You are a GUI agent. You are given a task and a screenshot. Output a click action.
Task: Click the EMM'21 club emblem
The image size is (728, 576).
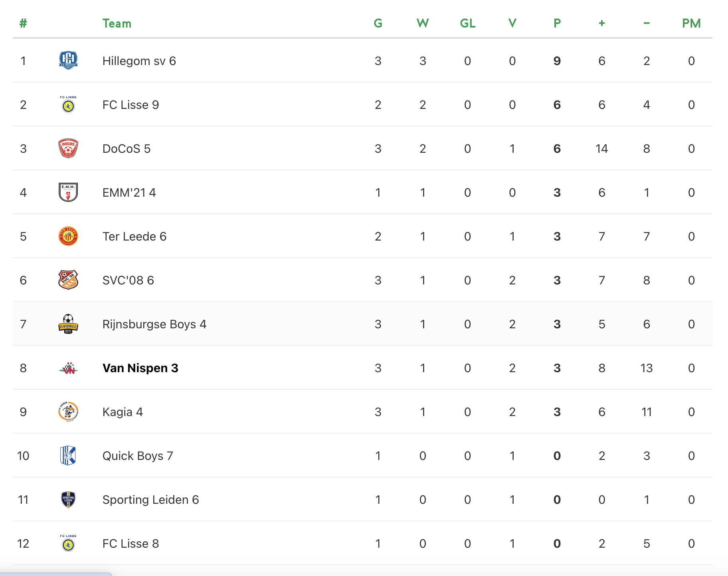point(68,192)
